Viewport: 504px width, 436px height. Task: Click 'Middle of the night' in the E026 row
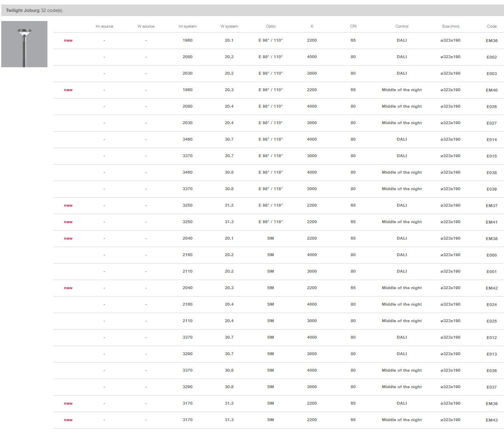(402, 106)
